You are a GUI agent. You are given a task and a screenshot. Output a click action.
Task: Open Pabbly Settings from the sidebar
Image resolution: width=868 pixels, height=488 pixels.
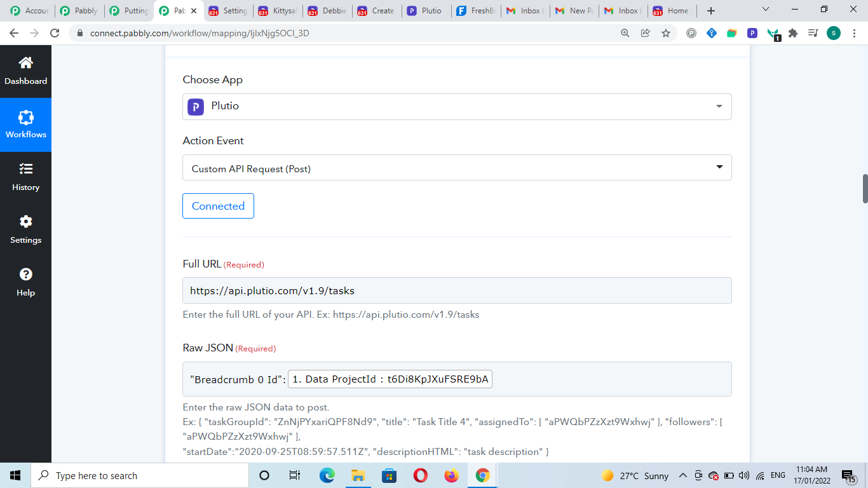(25, 230)
